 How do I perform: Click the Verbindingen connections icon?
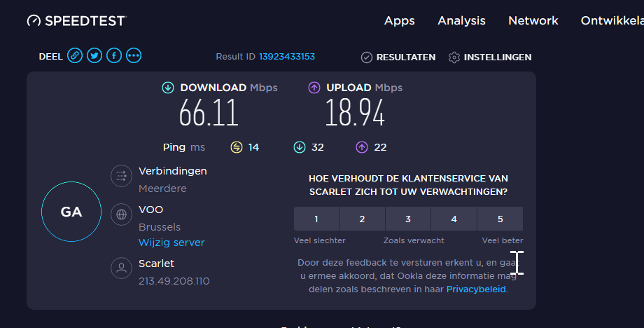pyautogui.click(x=121, y=176)
